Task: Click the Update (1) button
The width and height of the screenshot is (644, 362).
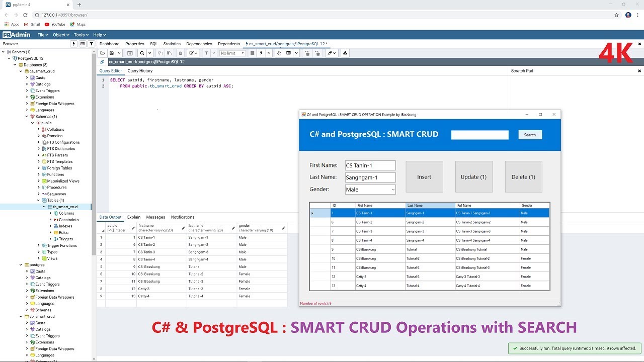Action: pos(473,177)
